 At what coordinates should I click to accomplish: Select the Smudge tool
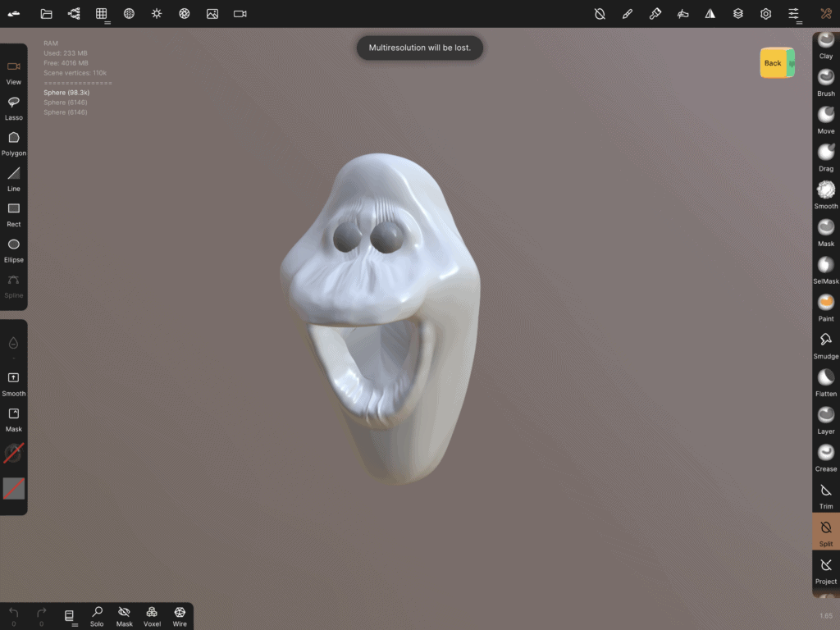[x=826, y=345]
